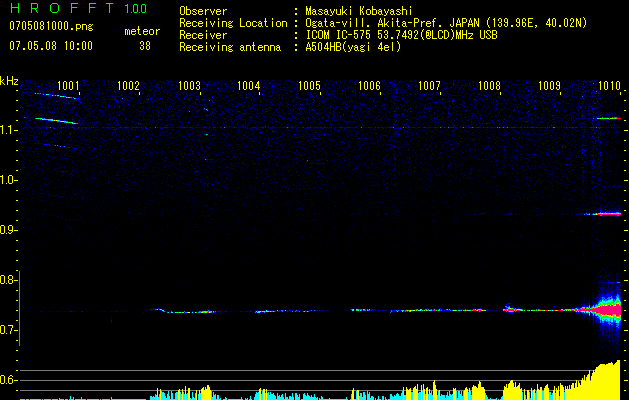Click the 0.6 frequency axis label

coord(8,380)
